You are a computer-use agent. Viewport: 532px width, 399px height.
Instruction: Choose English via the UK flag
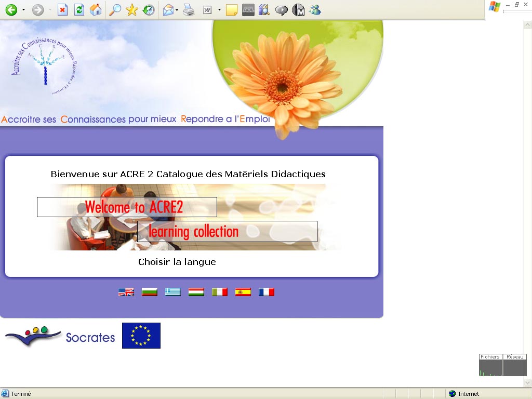point(126,292)
